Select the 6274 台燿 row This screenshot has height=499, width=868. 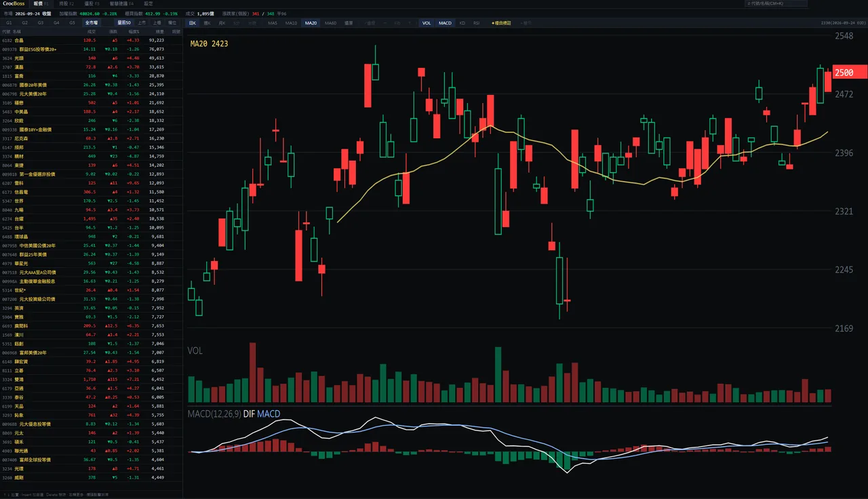(91, 218)
